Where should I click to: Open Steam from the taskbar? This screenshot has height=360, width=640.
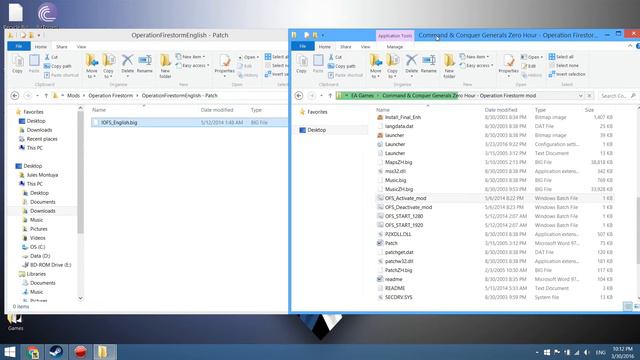pyautogui.click(x=56, y=352)
